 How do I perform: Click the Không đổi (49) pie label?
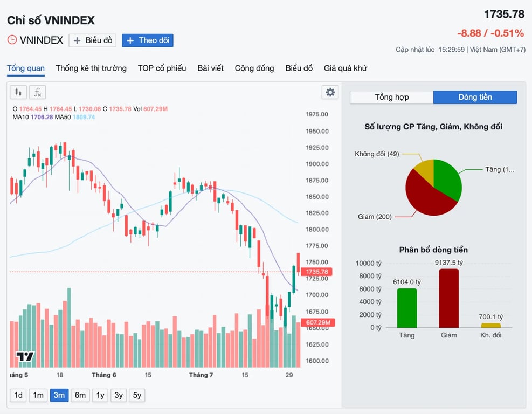377,154
